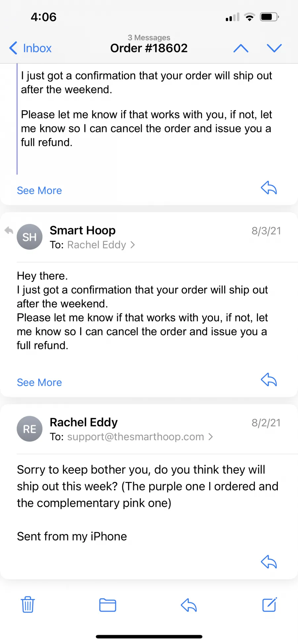The image size is (298, 644).
Task: Expand recipient details for Rachel Eddy
Action: click(101, 245)
